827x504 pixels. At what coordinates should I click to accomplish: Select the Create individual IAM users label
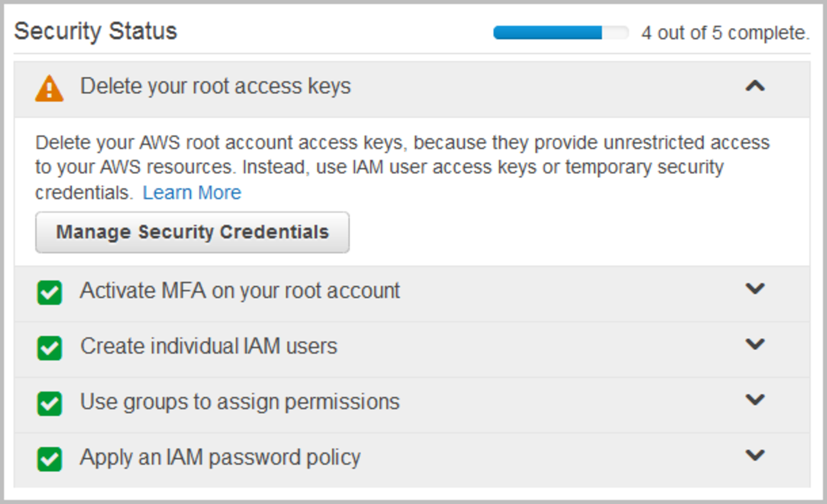(x=209, y=346)
